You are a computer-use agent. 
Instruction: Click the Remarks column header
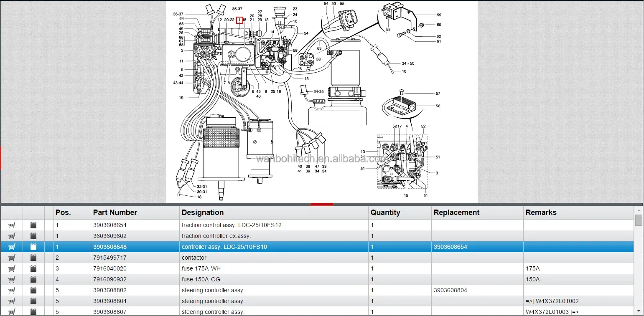tap(578, 212)
